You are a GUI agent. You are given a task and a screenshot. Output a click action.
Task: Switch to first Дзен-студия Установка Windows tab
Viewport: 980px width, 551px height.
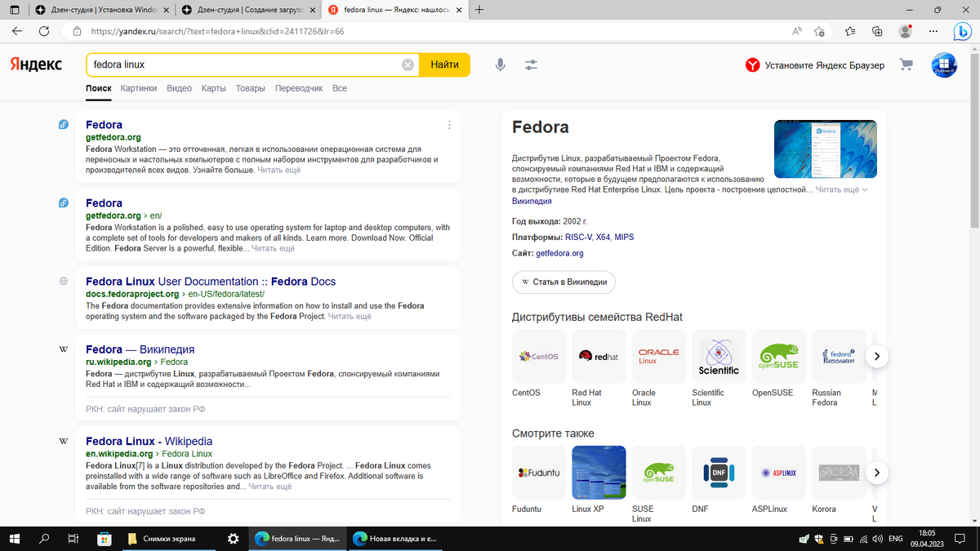pyautogui.click(x=101, y=10)
